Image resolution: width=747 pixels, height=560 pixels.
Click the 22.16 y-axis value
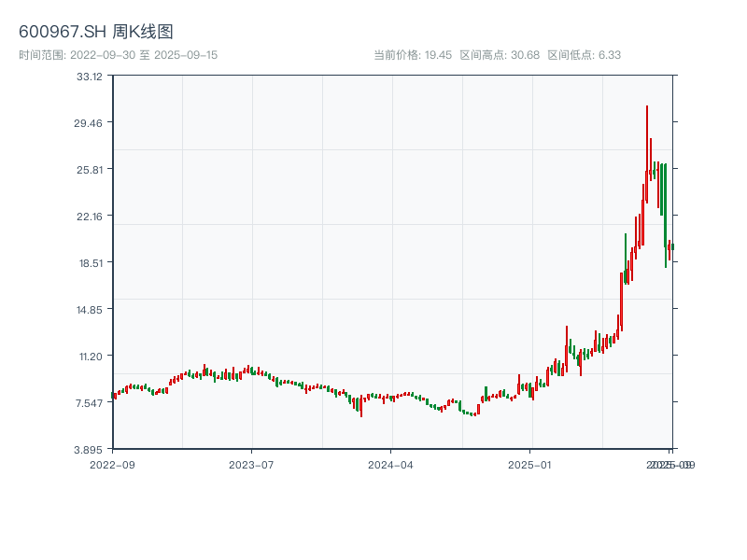tap(90, 217)
